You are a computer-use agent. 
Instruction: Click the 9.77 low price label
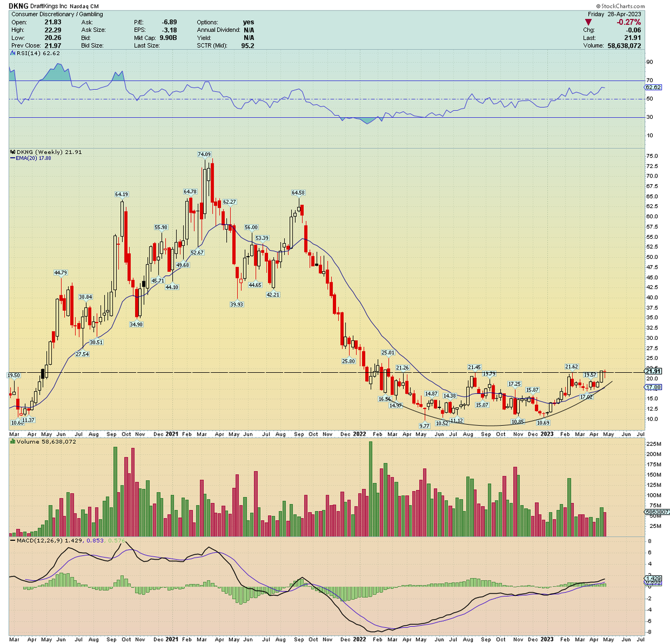tap(426, 426)
